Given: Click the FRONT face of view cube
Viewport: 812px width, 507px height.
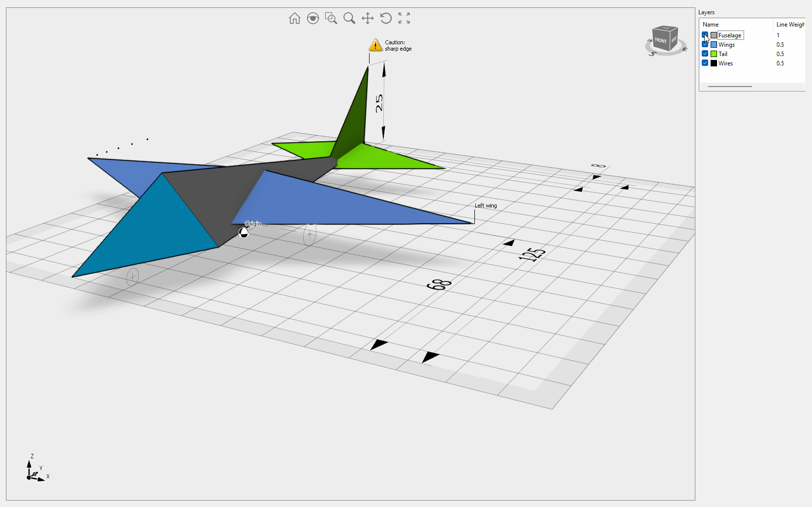Looking at the screenshot, I should [x=660, y=40].
